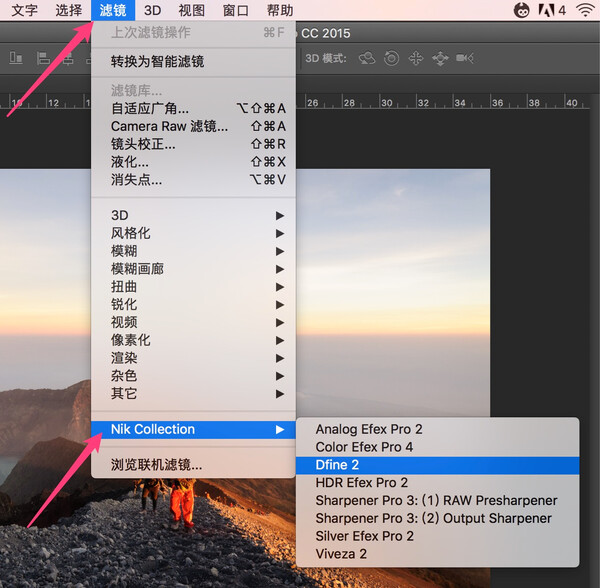Expand the 风格化 submenu
The image size is (600, 588).
(193, 233)
